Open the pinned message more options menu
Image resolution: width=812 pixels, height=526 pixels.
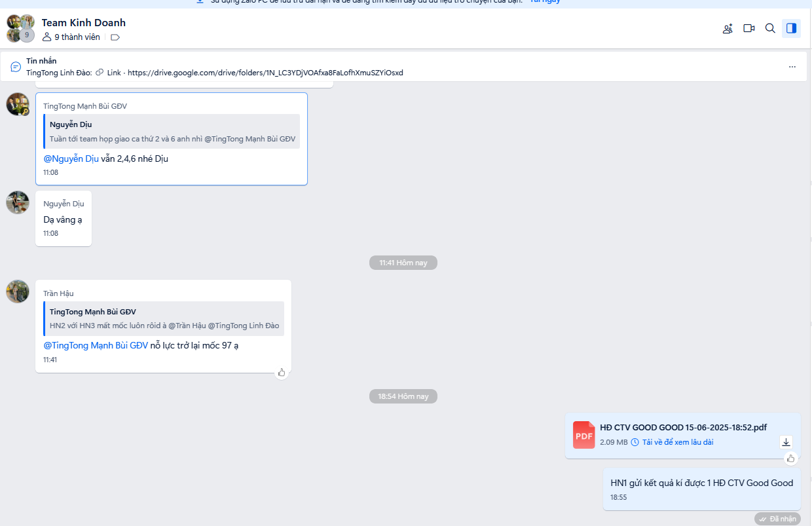click(x=792, y=67)
